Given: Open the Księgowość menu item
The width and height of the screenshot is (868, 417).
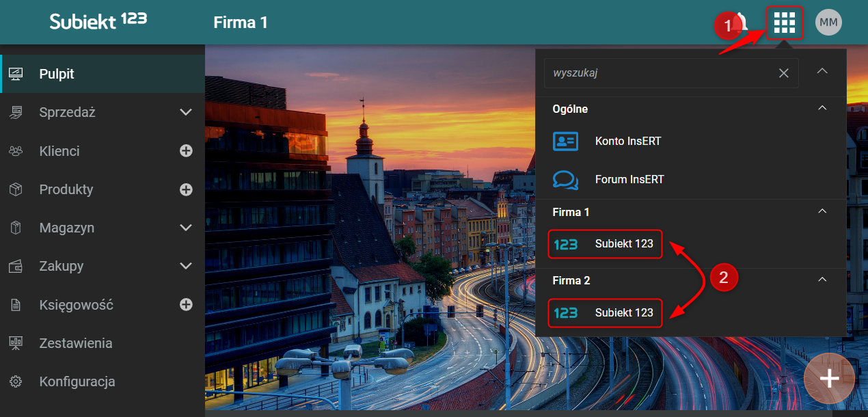Looking at the screenshot, I should coord(103,305).
